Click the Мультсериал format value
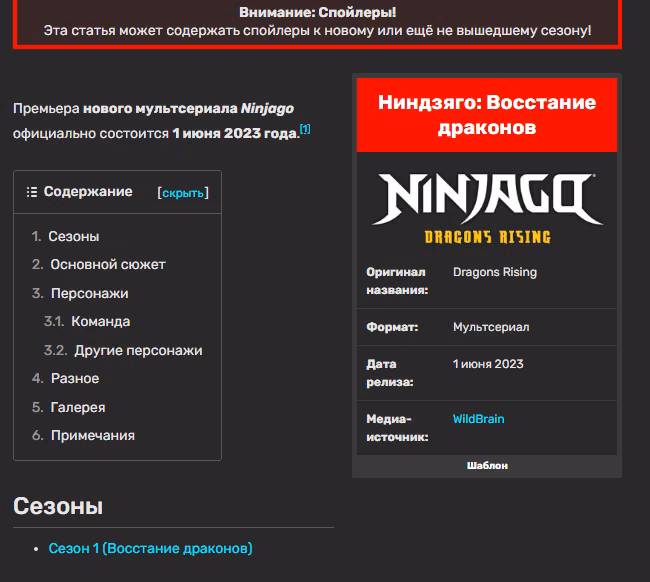Image resolution: width=650 pixels, height=582 pixels. (491, 327)
